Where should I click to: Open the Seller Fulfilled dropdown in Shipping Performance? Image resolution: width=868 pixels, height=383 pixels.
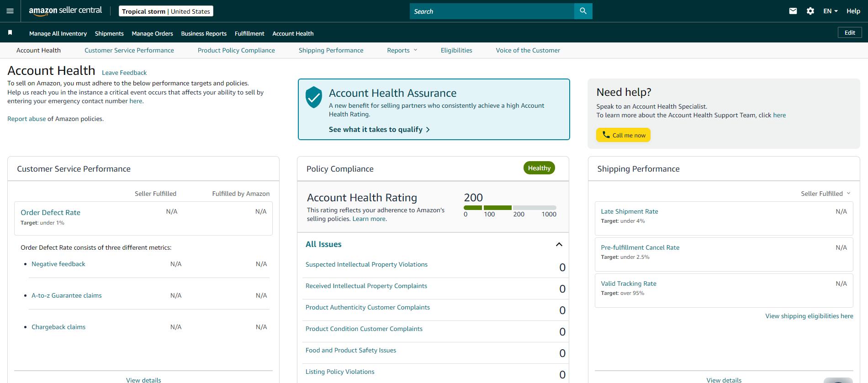pos(826,194)
